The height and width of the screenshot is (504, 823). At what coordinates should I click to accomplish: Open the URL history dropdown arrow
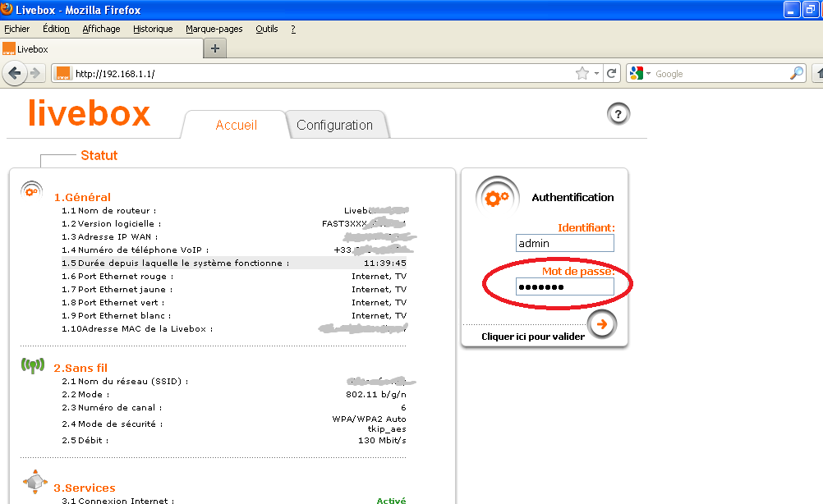(x=597, y=73)
